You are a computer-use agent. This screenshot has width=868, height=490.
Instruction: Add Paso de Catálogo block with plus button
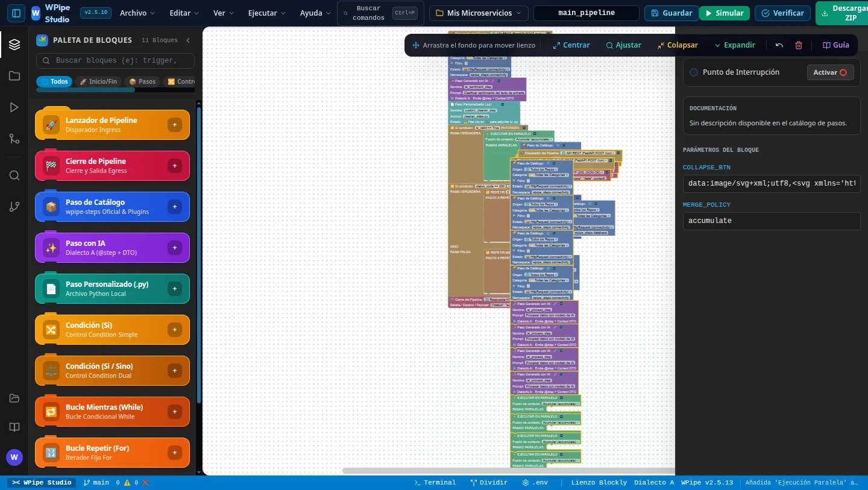[175, 207]
